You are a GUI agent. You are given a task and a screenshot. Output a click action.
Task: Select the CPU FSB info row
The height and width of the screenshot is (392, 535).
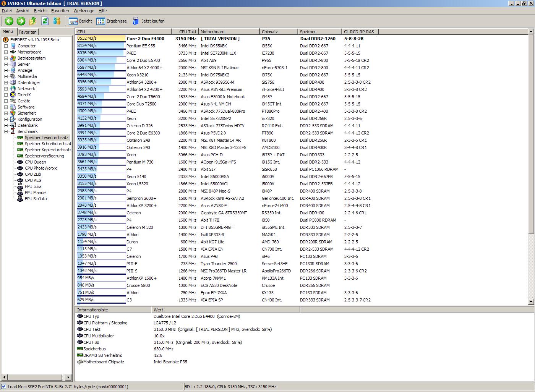[x=187, y=342]
